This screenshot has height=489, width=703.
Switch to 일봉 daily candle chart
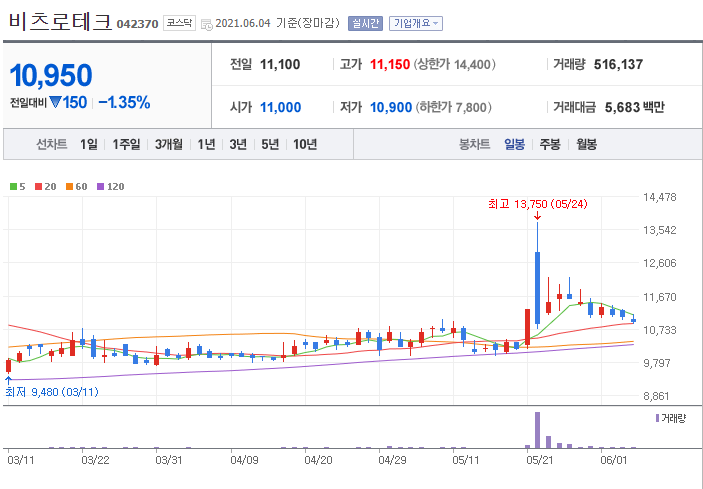(x=514, y=144)
